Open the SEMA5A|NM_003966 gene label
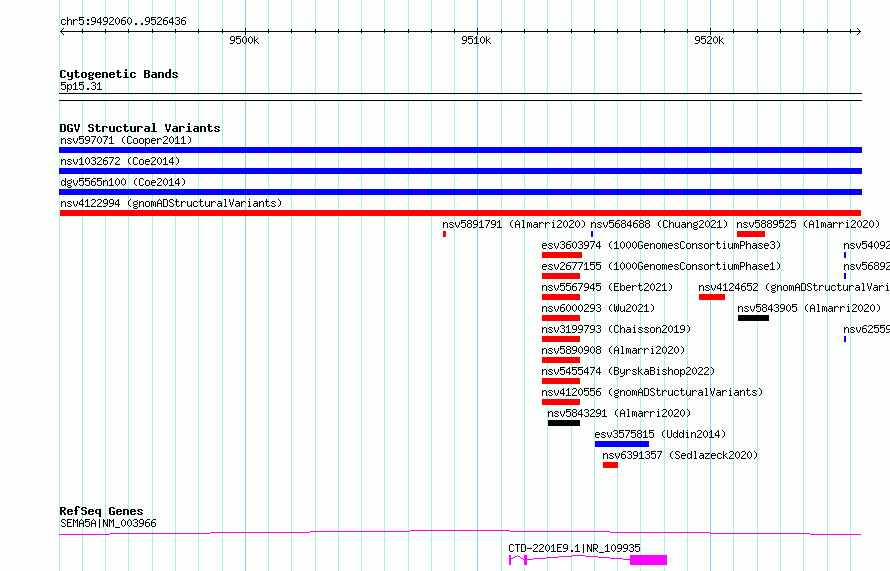 point(108,523)
